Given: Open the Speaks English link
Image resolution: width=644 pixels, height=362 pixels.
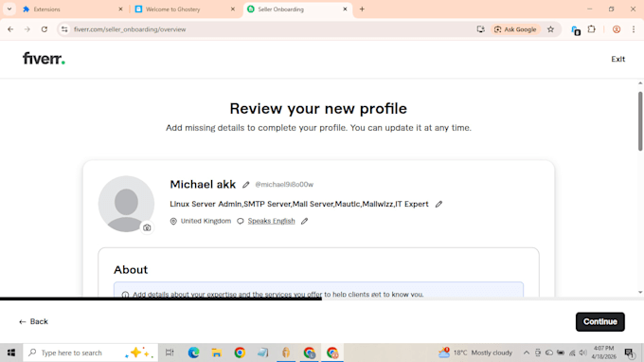Looking at the screenshot, I should pyautogui.click(x=271, y=221).
